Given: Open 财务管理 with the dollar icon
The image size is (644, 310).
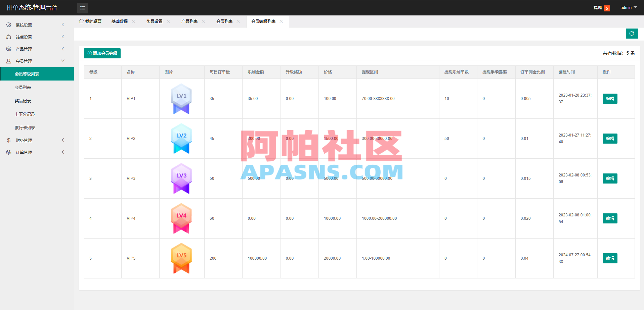Looking at the screenshot, I should click(9, 140).
